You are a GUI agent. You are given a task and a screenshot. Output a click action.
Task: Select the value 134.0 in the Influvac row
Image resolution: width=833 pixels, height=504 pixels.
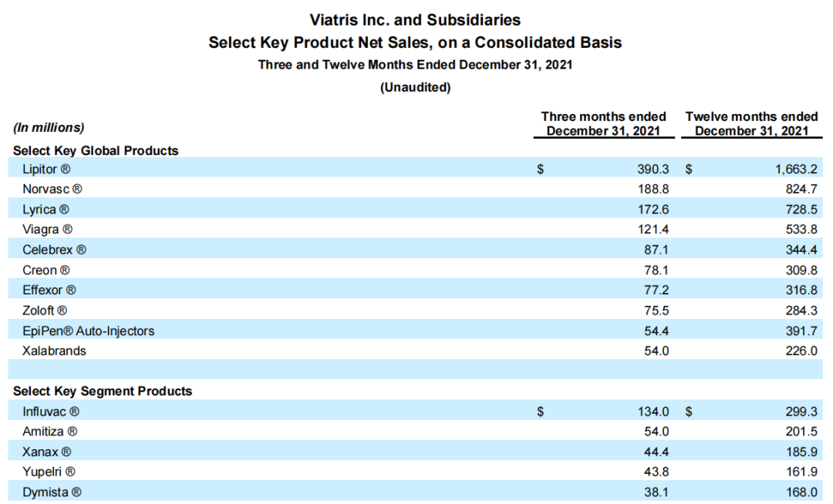653,412
